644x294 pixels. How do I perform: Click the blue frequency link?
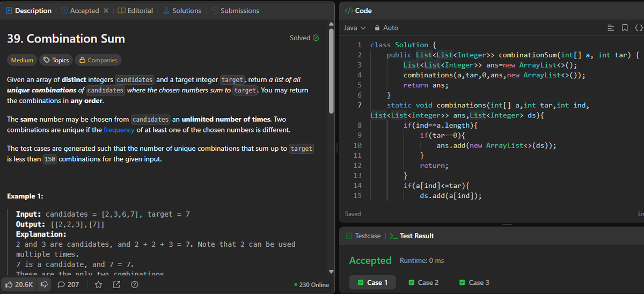(x=119, y=130)
